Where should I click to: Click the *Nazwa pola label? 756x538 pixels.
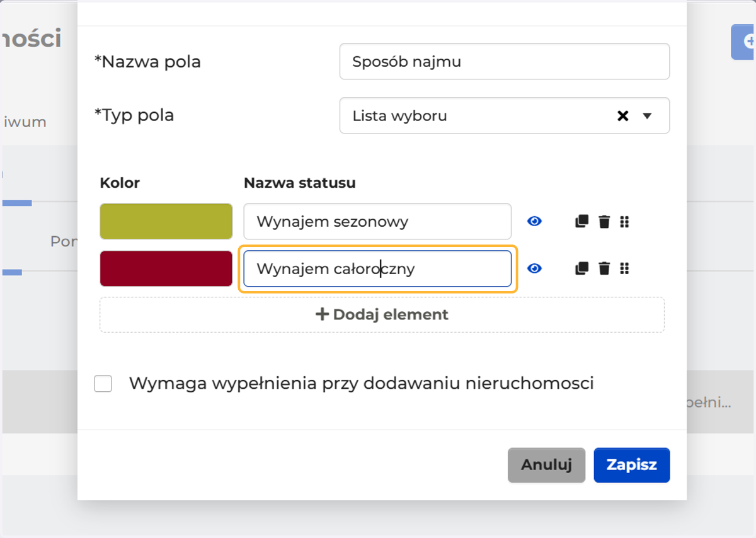147,62
